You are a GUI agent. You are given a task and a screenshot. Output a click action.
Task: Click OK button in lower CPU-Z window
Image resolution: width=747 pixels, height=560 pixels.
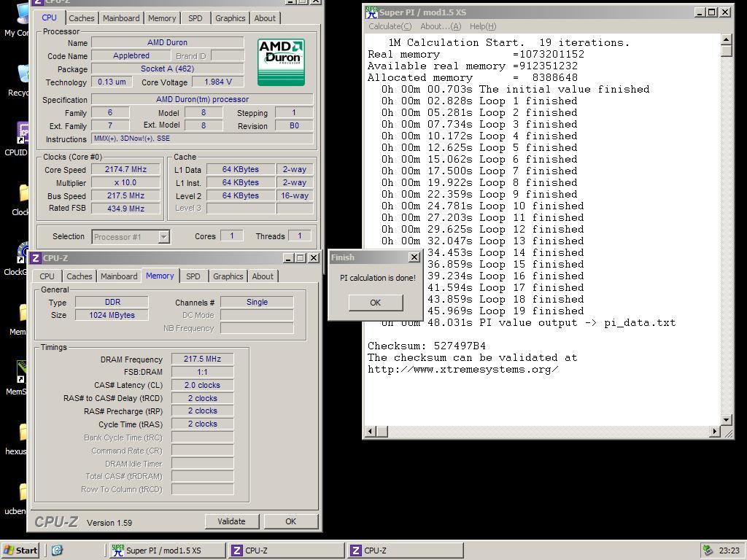pyautogui.click(x=290, y=521)
